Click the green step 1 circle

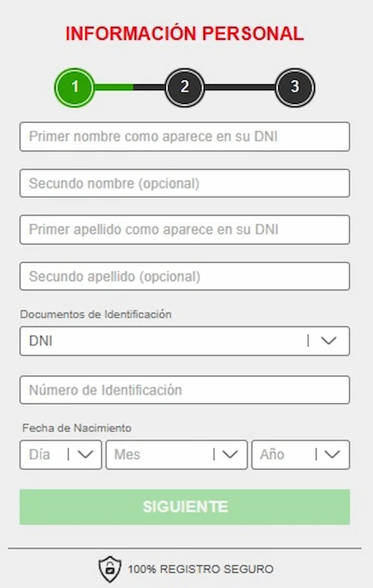point(74,88)
